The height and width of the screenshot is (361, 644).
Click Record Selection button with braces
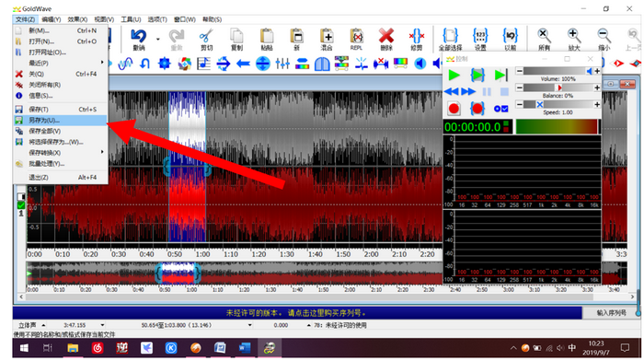click(477, 109)
